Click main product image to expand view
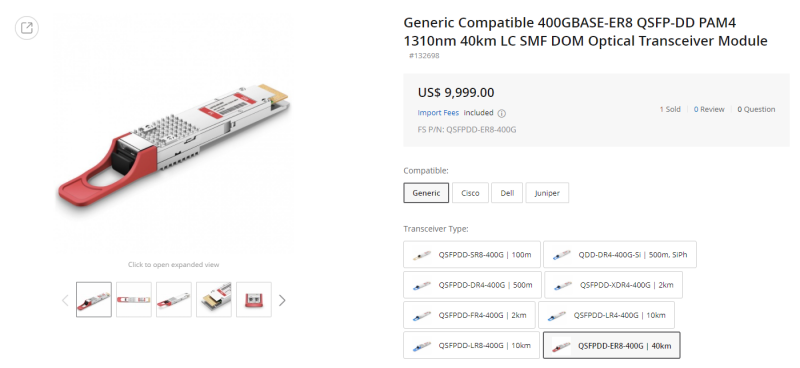Screen dimensions: 800x368 [173, 145]
